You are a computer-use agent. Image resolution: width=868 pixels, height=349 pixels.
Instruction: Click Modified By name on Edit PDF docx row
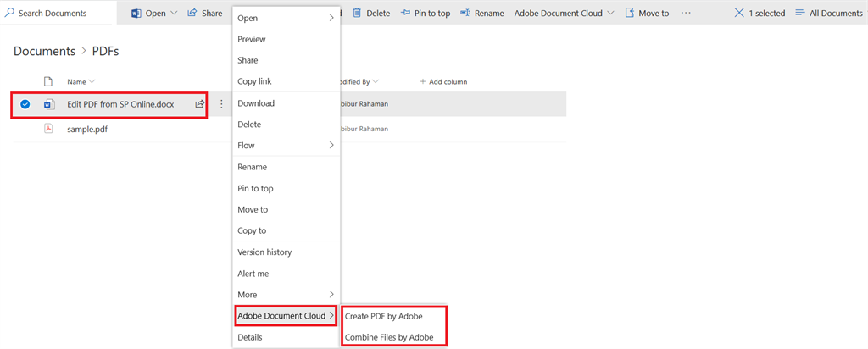pyautogui.click(x=364, y=104)
